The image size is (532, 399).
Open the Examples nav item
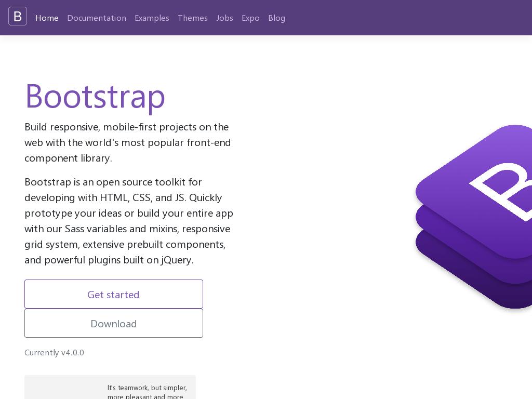pyautogui.click(x=152, y=18)
